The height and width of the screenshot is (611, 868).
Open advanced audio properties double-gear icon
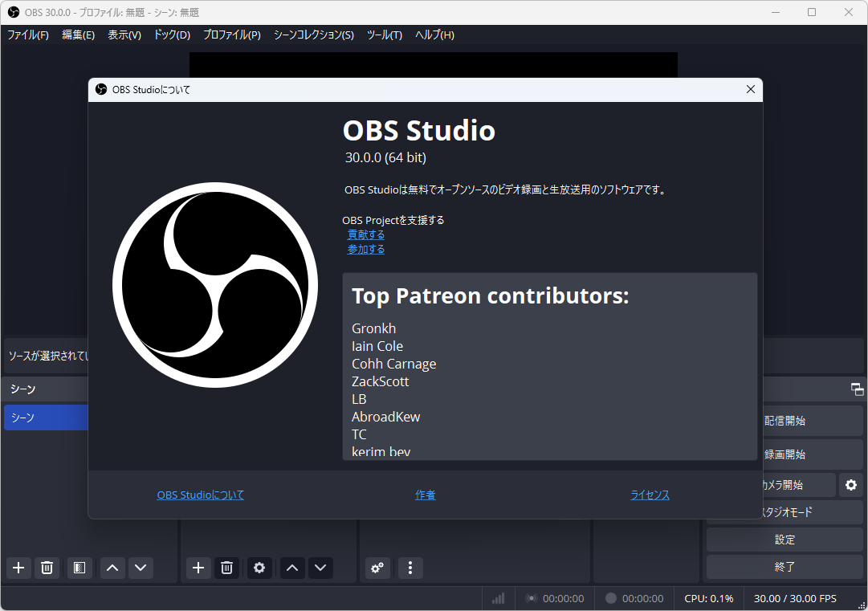[377, 568]
